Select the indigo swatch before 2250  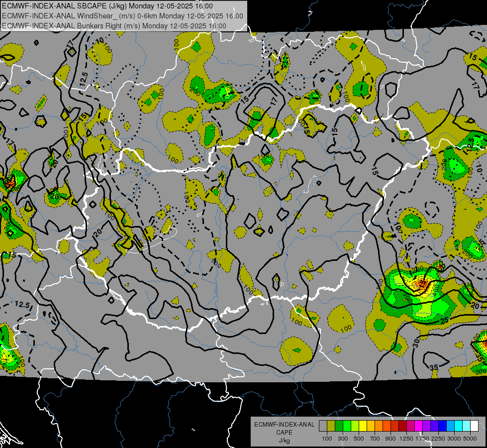point(434,426)
